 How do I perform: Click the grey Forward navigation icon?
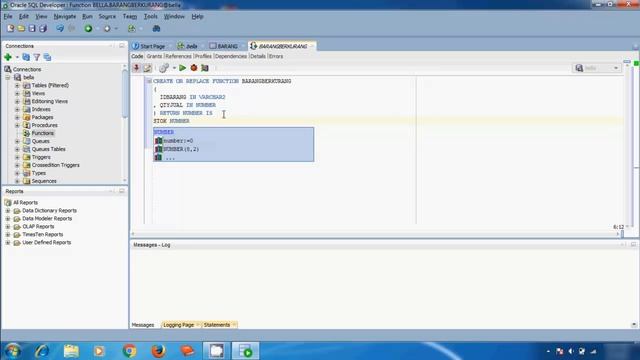point(107,29)
